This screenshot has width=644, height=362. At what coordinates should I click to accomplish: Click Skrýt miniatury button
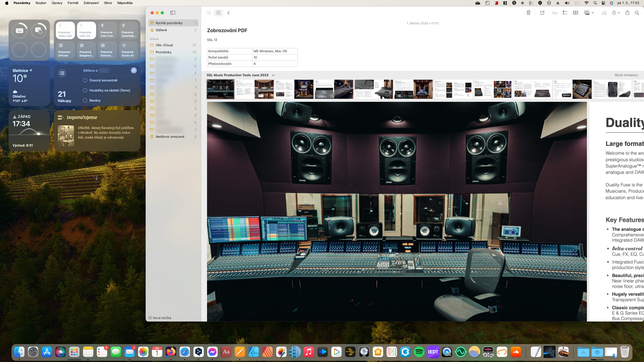point(626,75)
